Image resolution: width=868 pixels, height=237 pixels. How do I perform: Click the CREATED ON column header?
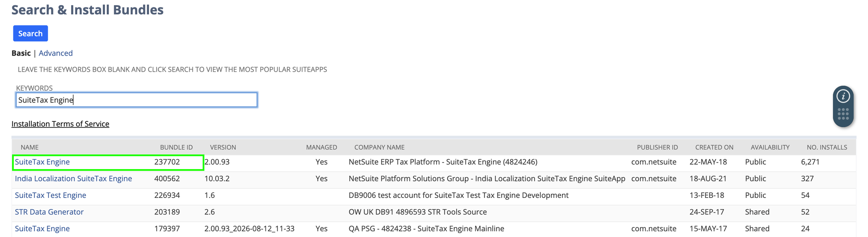[714, 147]
